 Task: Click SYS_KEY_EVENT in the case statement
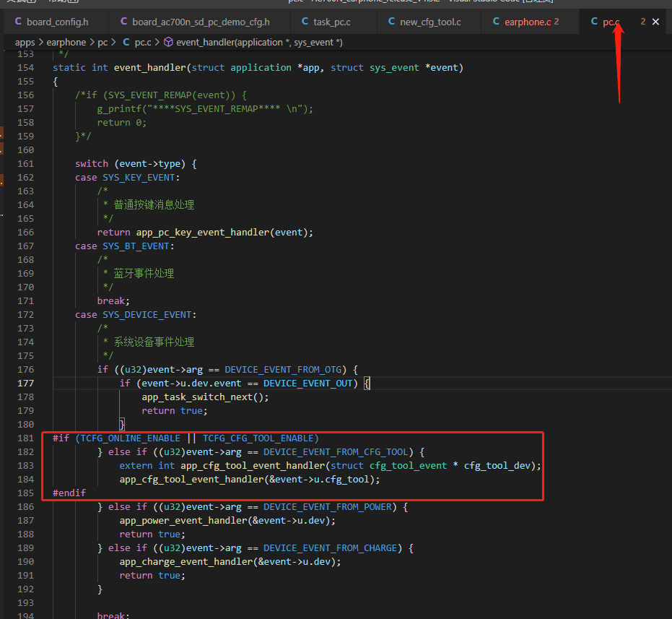139,178
